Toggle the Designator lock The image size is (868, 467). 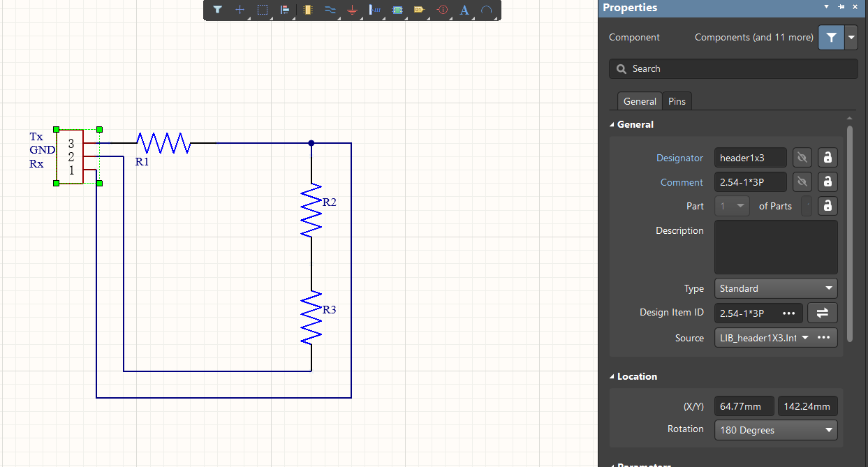coord(827,158)
